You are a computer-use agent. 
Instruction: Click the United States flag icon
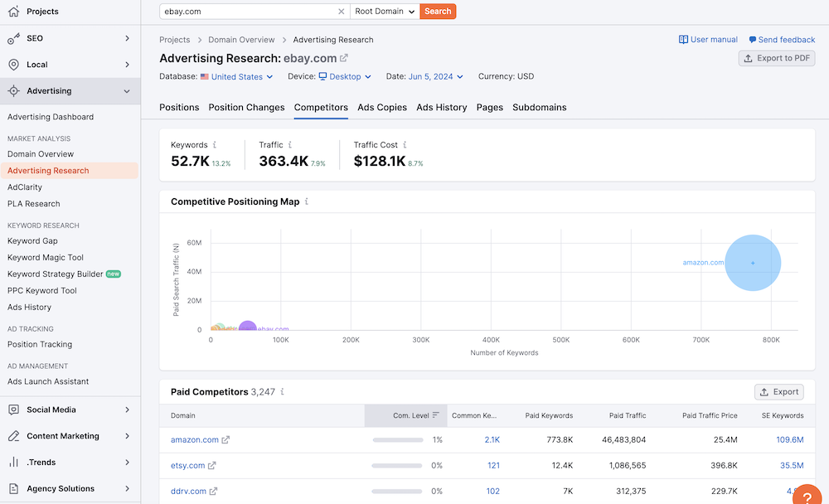point(205,77)
